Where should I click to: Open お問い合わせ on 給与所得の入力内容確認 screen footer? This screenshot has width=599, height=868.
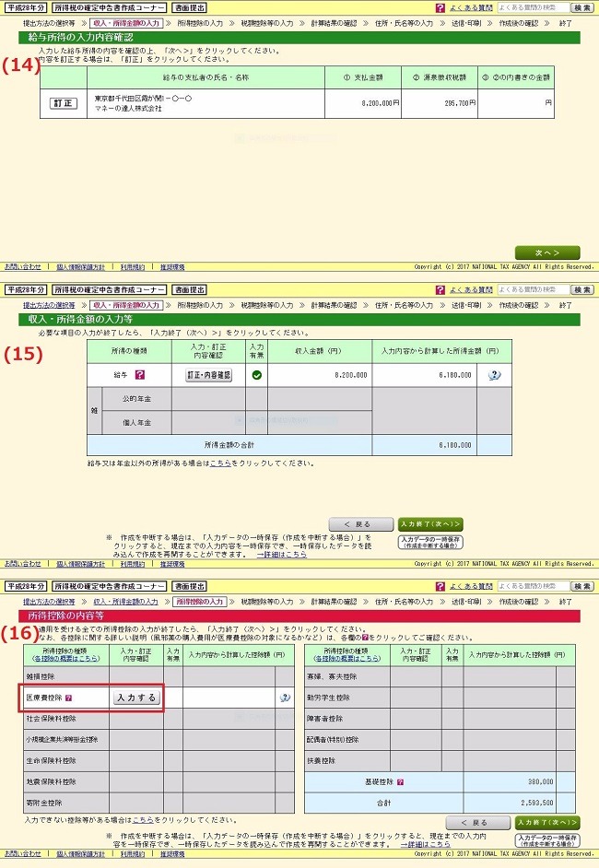coord(23,267)
